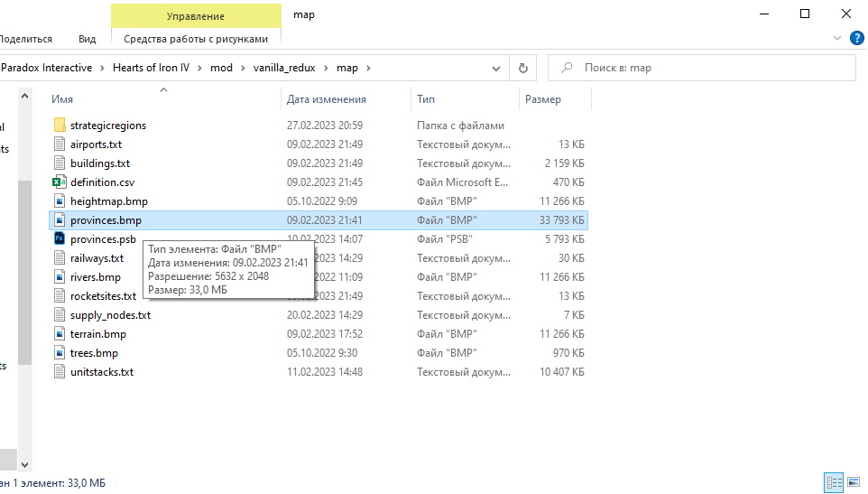Viewport: 868px width, 494px height.
Task: Open the Управление contextual tab
Action: click(196, 16)
